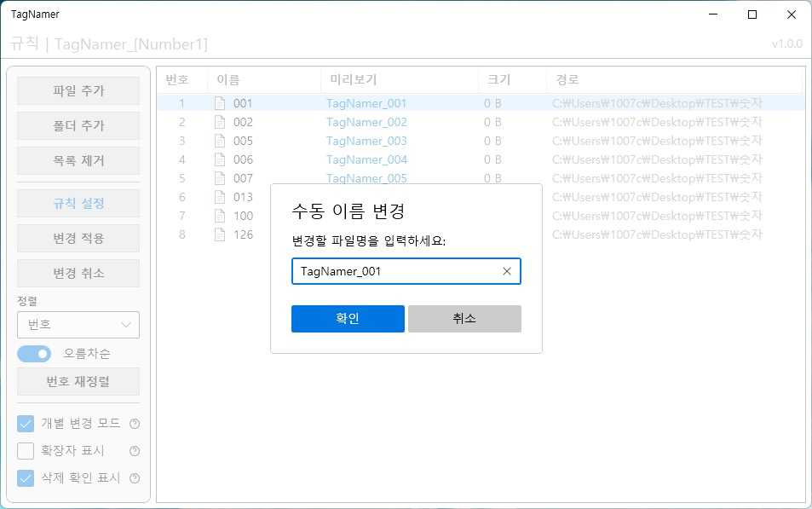Image resolution: width=812 pixels, height=509 pixels.
Task: Select the row with preview TagNamer_003
Action: [366, 141]
